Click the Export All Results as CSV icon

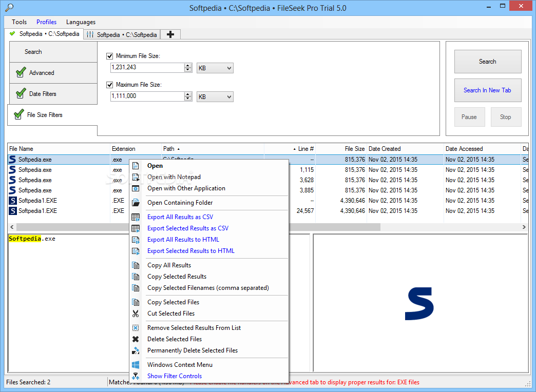click(136, 217)
